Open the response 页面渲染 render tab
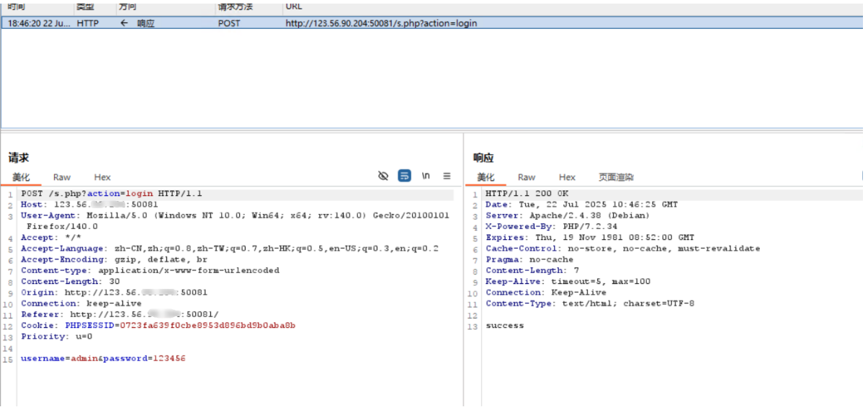868x420 pixels. [616, 177]
